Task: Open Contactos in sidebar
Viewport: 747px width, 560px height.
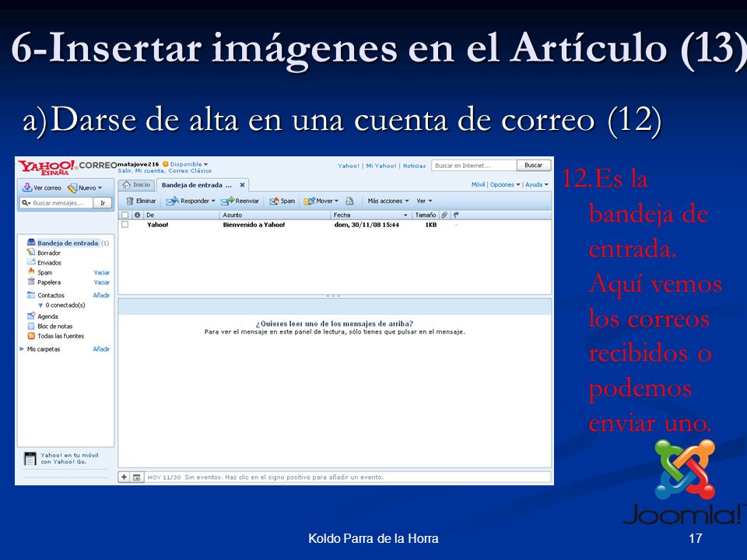Action: click(51, 296)
